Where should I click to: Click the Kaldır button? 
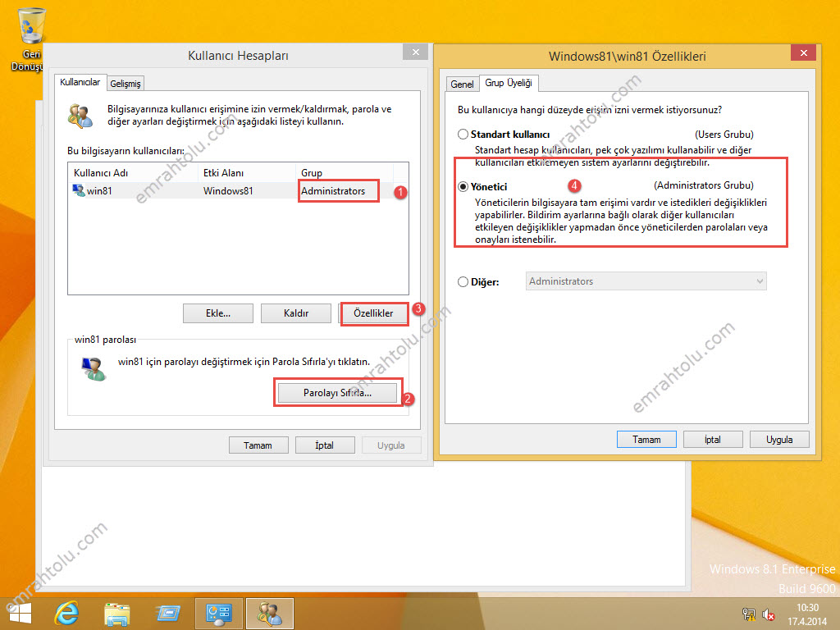295,313
